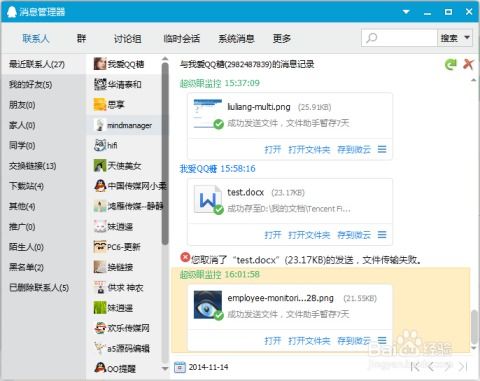Go to first page of message records
480x381 pixels.
(x=415, y=367)
